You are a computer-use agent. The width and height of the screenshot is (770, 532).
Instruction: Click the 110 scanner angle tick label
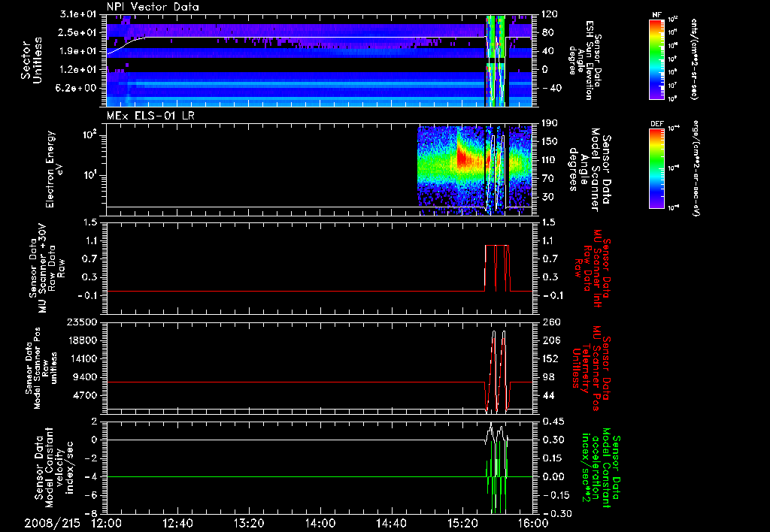550,160
